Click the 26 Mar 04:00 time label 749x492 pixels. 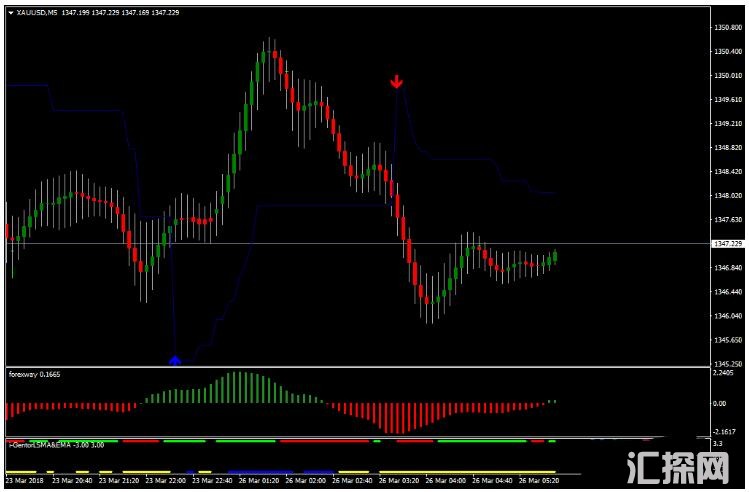(x=445, y=481)
